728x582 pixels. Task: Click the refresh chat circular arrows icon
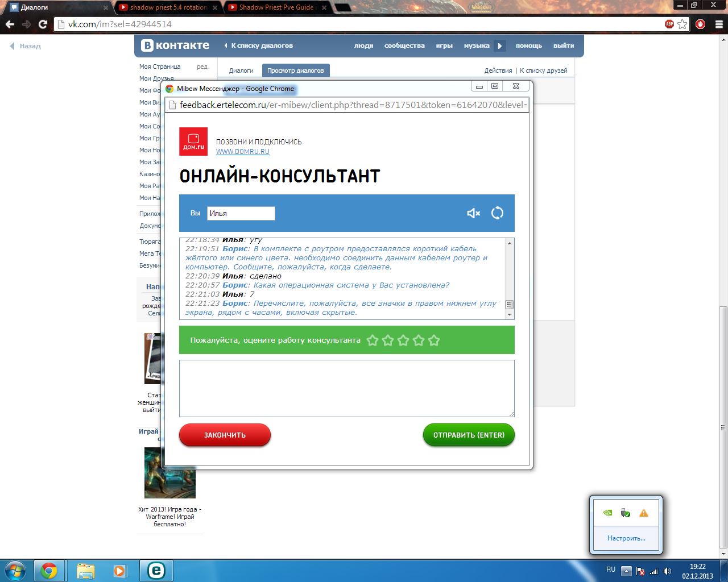497,213
